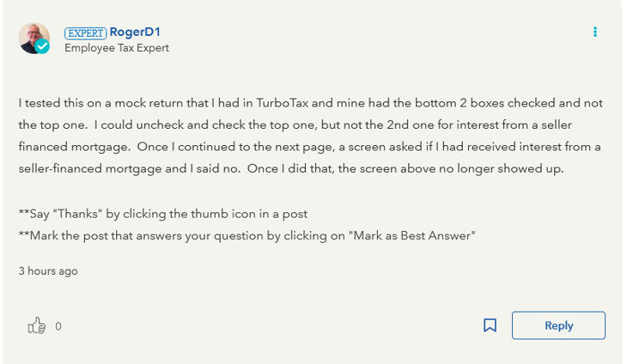Click the EXPERT badge beside RogerD1
The height and width of the screenshot is (364, 627).
(x=85, y=33)
